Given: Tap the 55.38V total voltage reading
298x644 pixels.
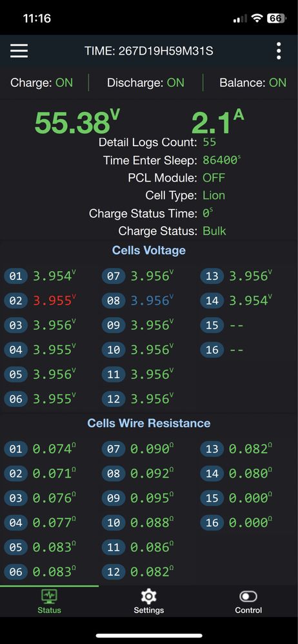Looking at the screenshot, I should [x=77, y=122].
